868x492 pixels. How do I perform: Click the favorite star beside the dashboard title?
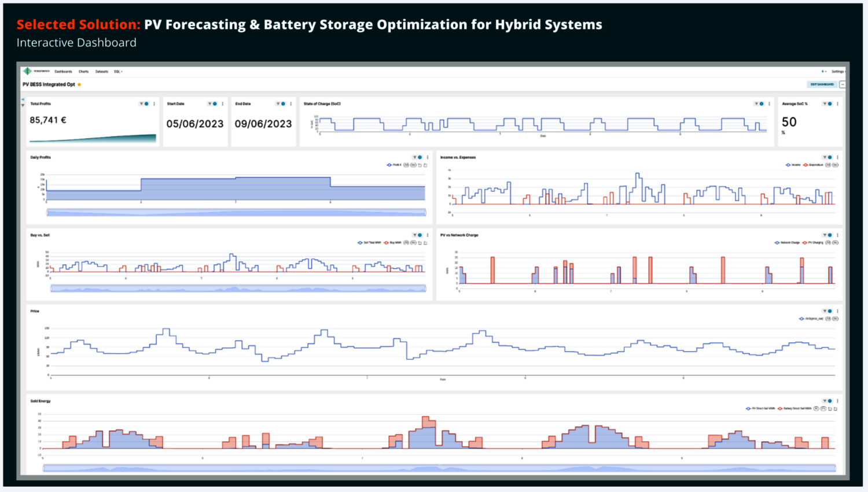point(79,84)
